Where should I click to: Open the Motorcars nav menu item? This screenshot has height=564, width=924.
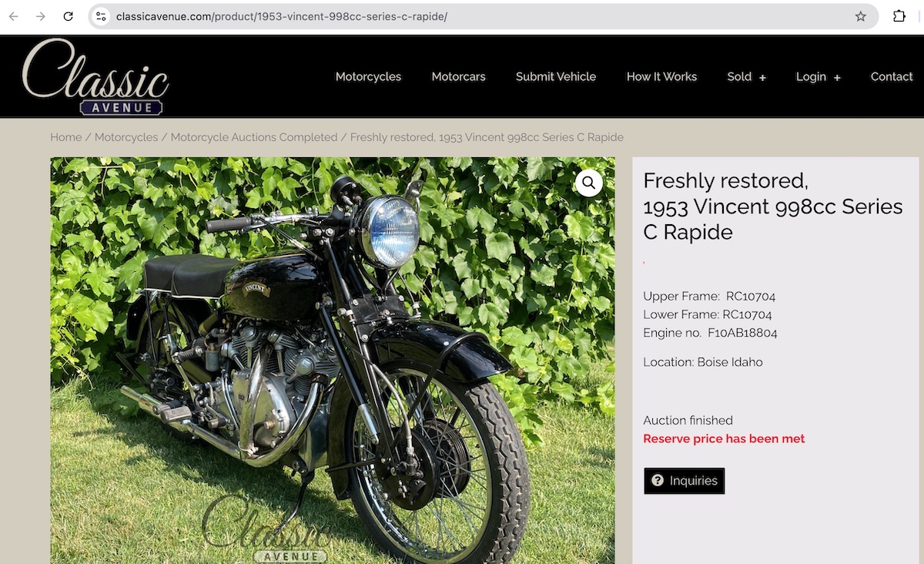(x=458, y=76)
